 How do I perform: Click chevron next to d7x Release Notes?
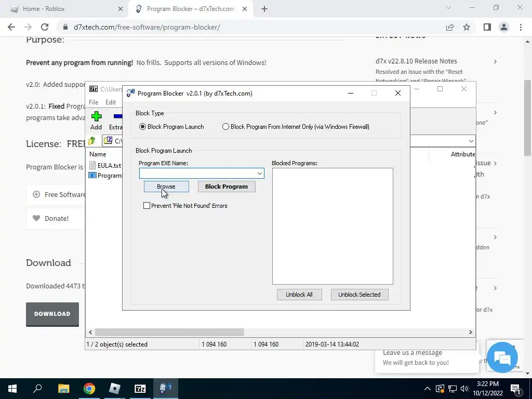(495, 61)
